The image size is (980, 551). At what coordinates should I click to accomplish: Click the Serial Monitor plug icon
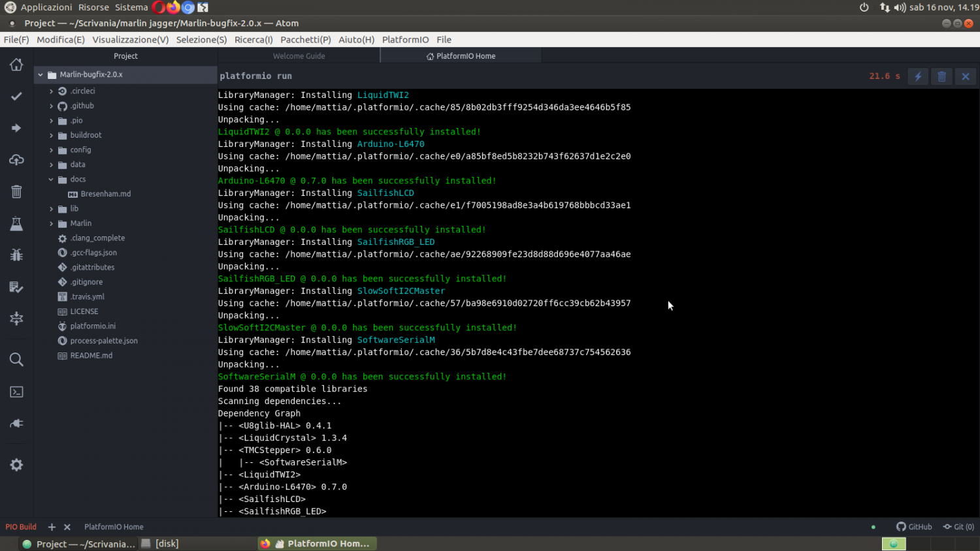click(x=16, y=424)
